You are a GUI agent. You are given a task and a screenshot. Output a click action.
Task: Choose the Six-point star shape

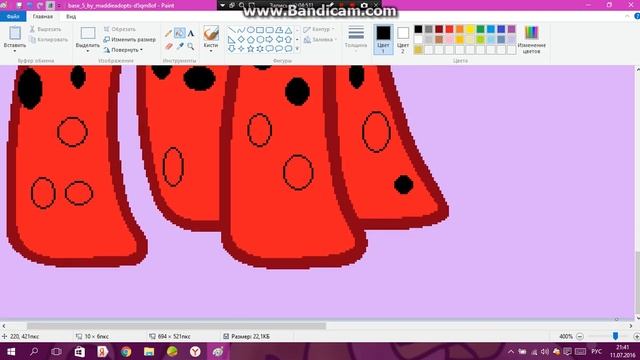point(260,49)
